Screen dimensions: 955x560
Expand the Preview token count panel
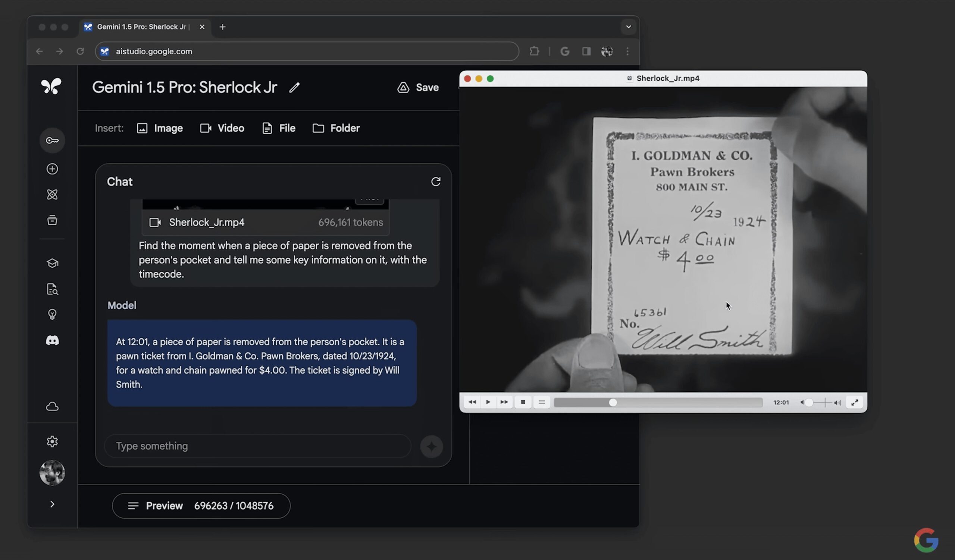(201, 506)
